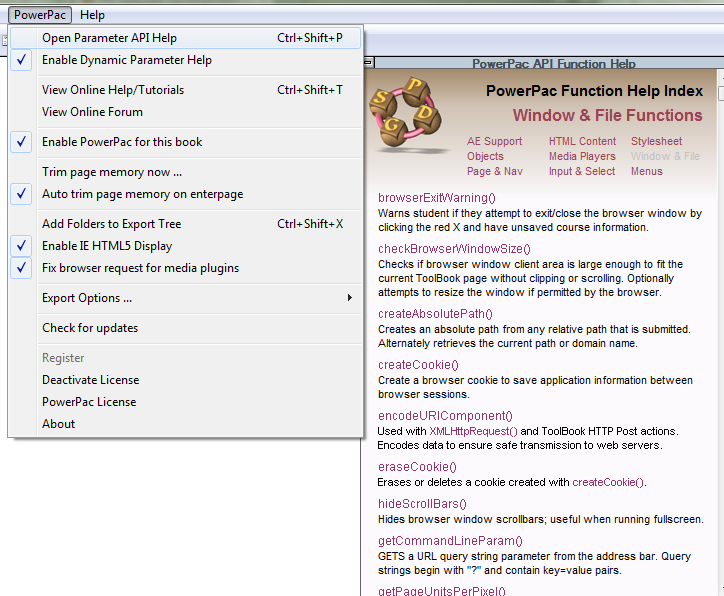Expand the Export Options submenu
The width and height of the screenshot is (724, 596).
pos(185,298)
